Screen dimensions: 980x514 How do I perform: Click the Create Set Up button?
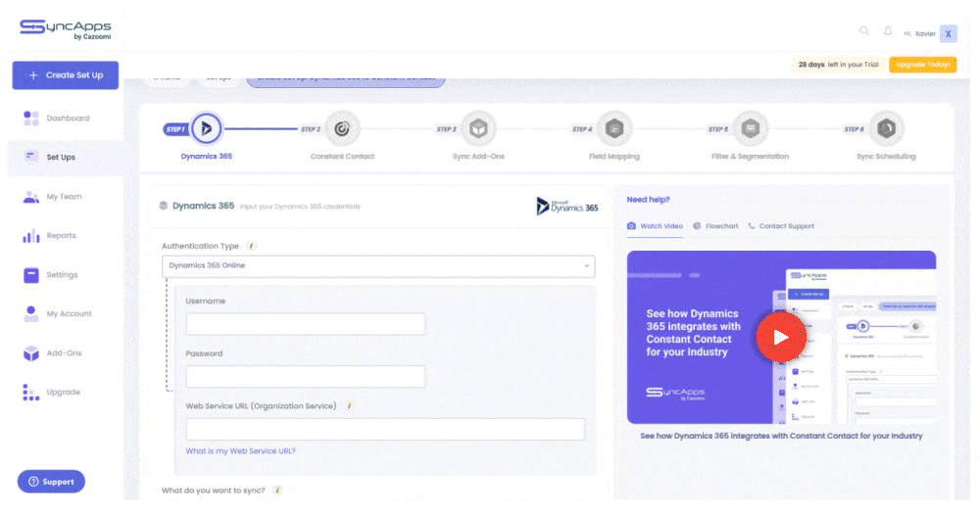point(65,75)
